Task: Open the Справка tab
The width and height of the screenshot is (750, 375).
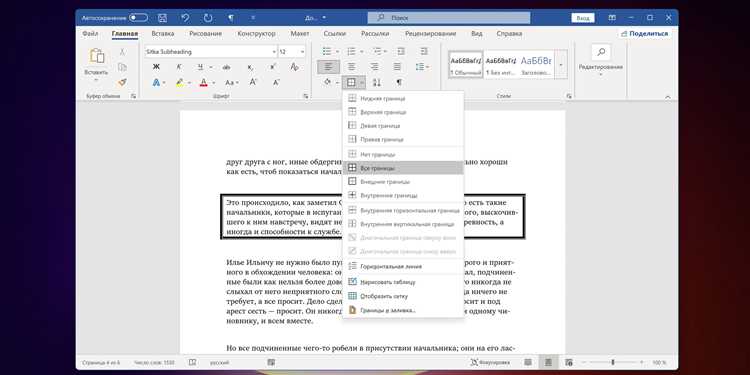Action: [509, 34]
